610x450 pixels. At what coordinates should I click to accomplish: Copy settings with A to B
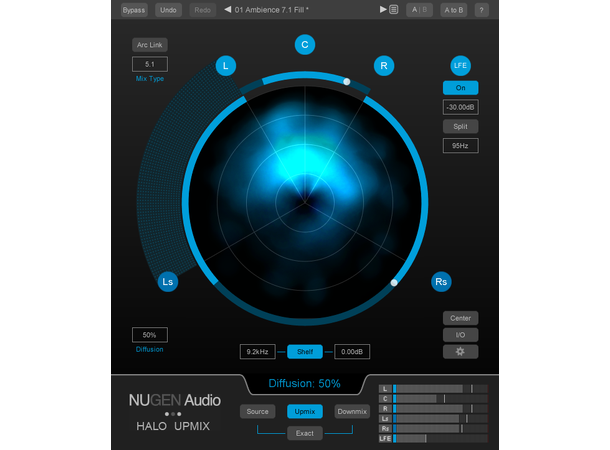click(x=454, y=10)
